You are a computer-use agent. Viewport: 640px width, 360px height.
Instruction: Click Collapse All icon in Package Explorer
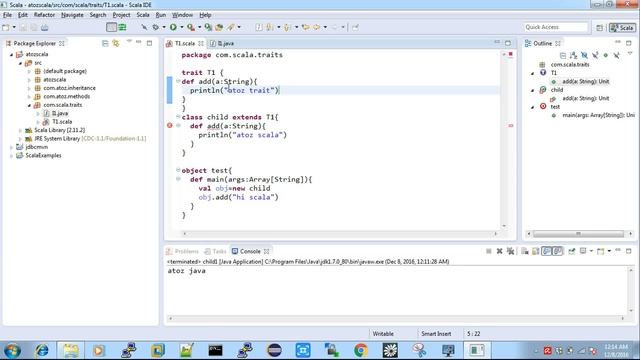(105, 43)
